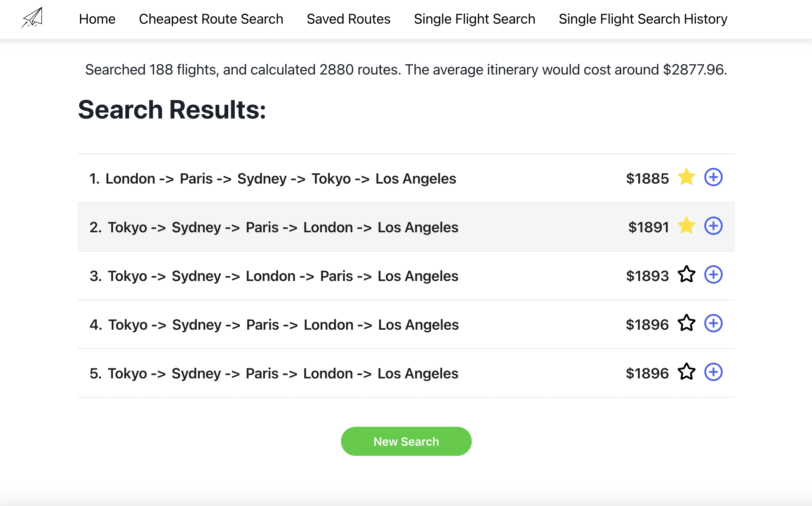Unsave the $1885 London route star
The height and width of the screenshot is (506, 812).
(x=686, y=177)
